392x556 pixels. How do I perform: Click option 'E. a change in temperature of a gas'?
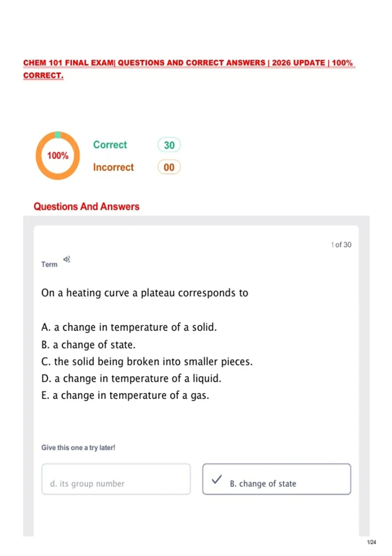coord(125,395)
